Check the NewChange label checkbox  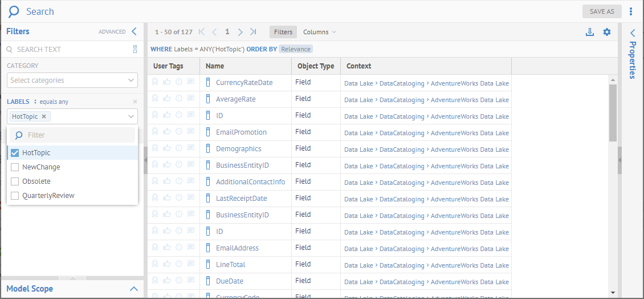click(x=15, y=167)
